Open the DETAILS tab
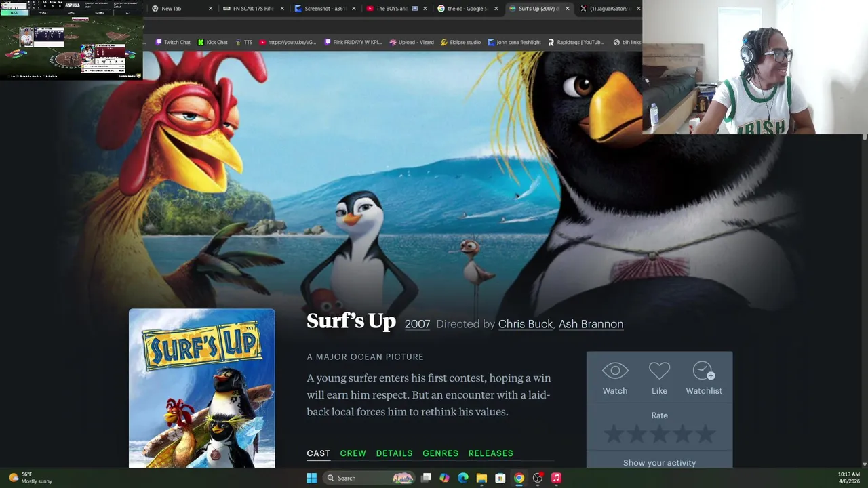Image resolution: width=868 pixels, height=488 pixels. [x=394, y=453]
